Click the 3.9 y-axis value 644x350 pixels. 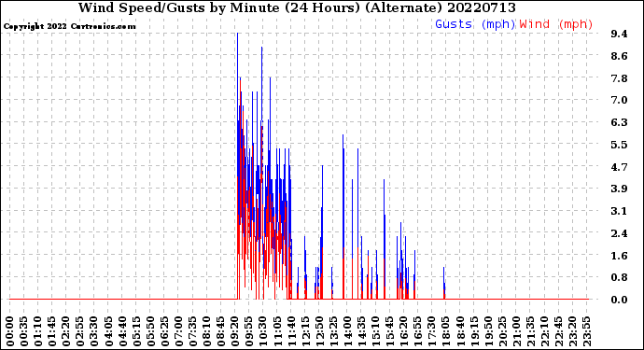coord(619,189)
